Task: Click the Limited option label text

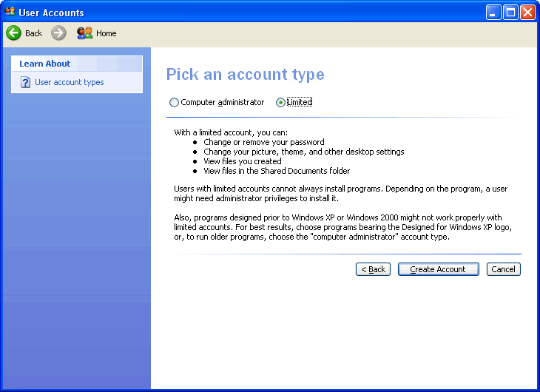Action: click(300, 102)
